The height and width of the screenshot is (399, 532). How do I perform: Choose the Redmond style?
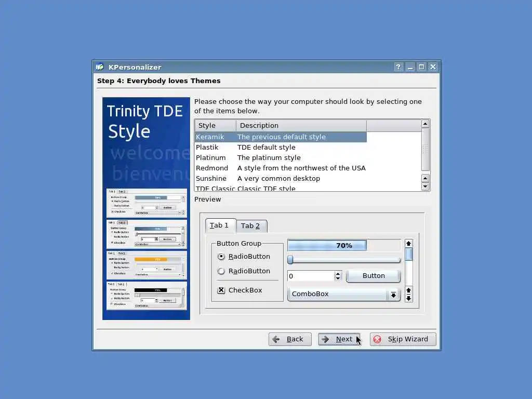[281, 168]
